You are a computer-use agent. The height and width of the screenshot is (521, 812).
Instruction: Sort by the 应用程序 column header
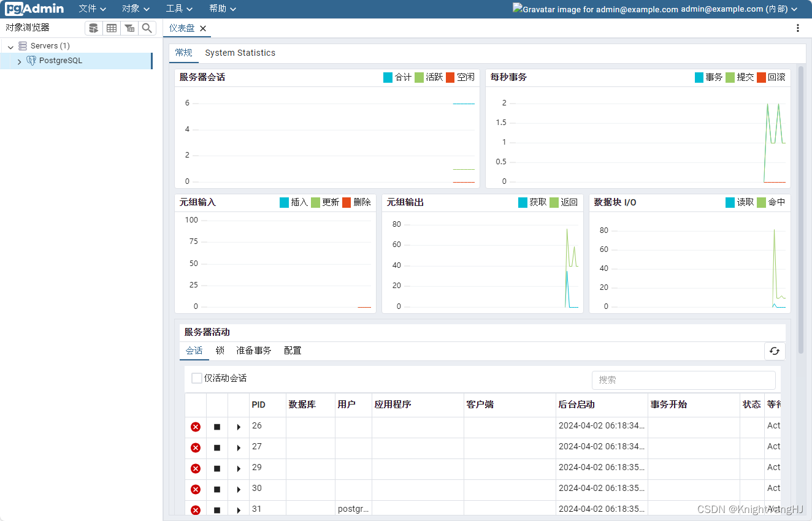(x=418, y=405)
